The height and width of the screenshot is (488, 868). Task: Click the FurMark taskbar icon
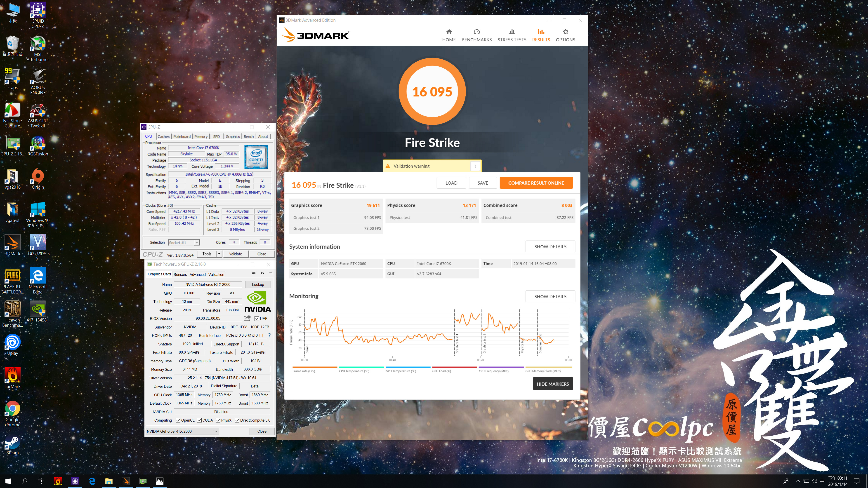(58, 481)
